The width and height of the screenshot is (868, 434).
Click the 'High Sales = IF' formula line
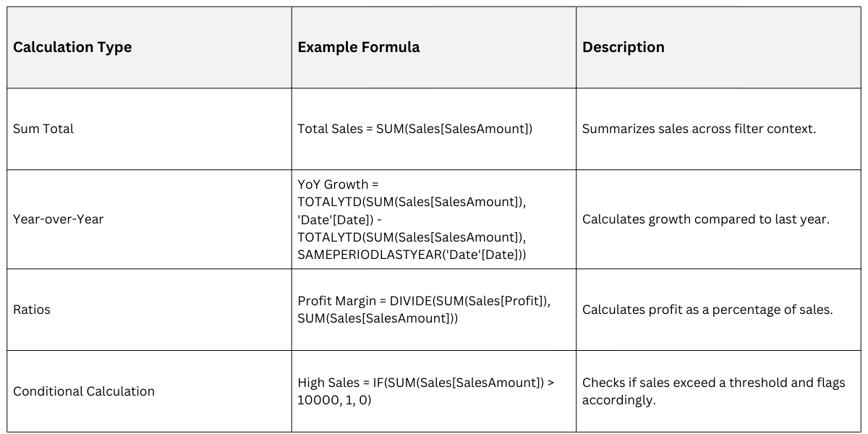point(425,382)
